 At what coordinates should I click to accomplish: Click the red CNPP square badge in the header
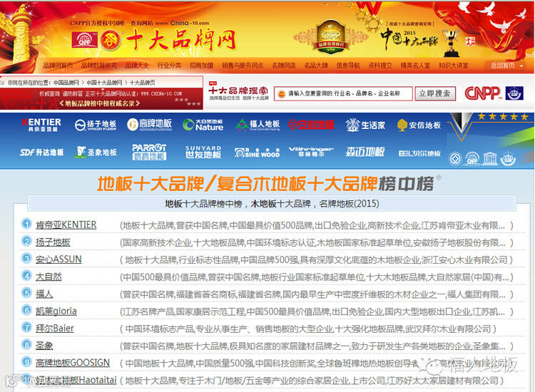pyautogui.click(x=85, y=40)
